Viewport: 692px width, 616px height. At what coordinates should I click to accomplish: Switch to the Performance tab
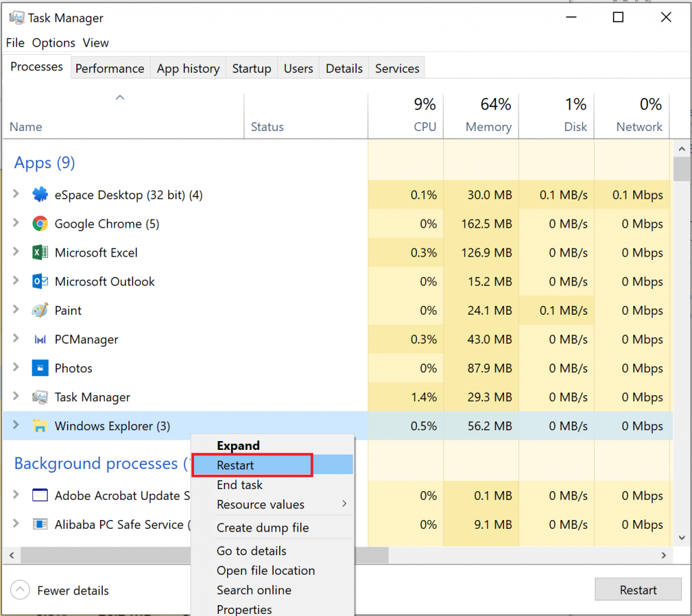coord(110,68)
